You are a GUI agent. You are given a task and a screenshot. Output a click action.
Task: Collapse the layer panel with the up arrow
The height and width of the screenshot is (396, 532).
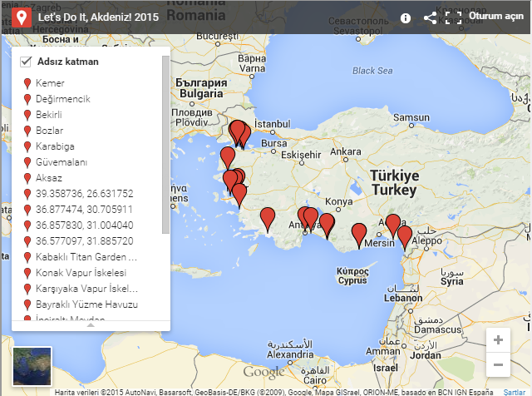(x=91, y=325)
